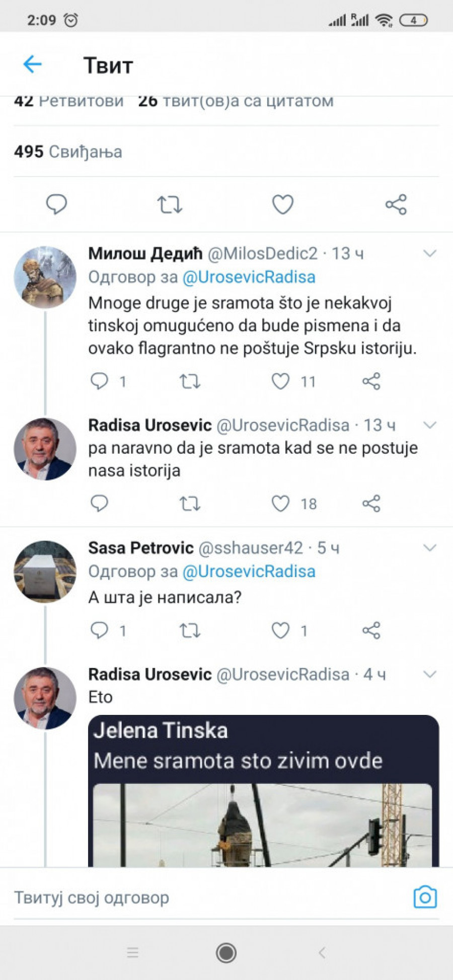453x980 pixels.
Task: Retweet the main tweet
Action: [x=170, y=204]
